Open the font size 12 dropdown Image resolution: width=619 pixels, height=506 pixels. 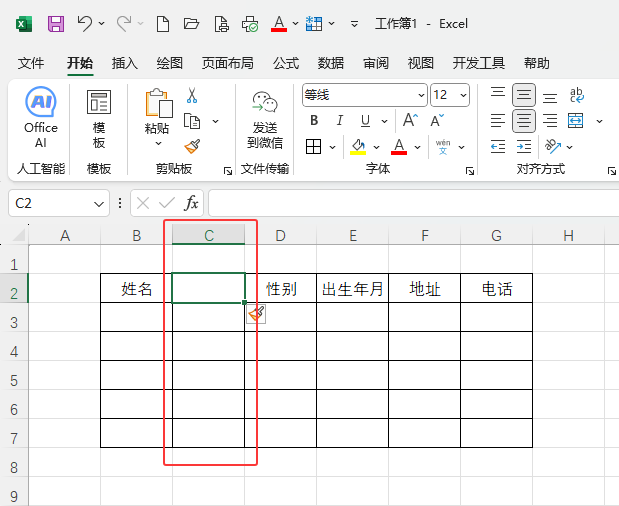(x=463, y=95)
